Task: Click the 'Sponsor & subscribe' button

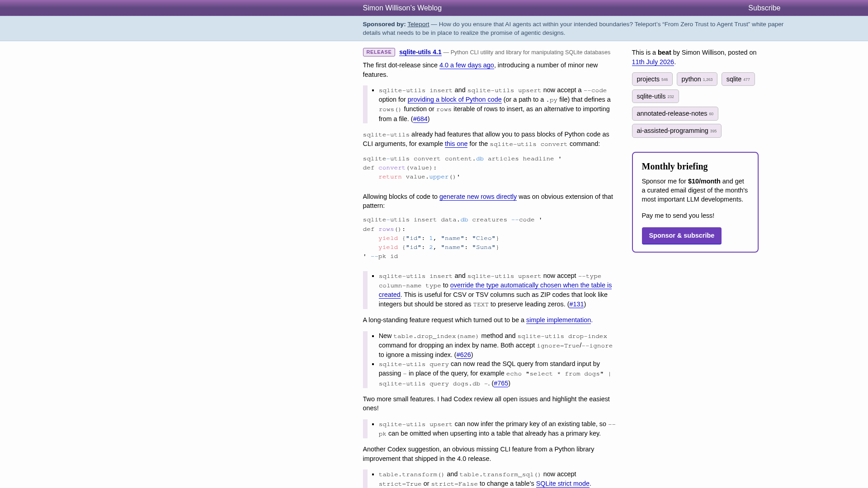Action: click(681, 236)
